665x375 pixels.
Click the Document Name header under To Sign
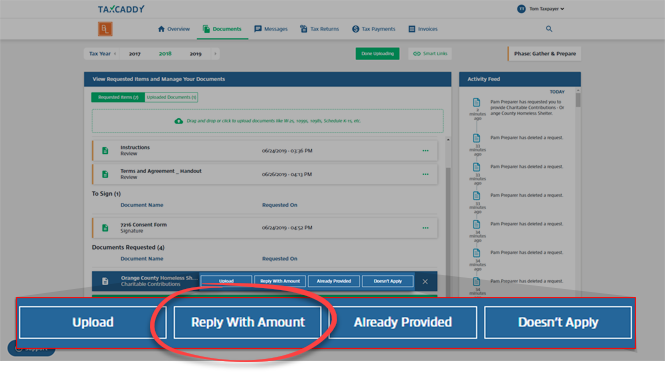(142, 205)
